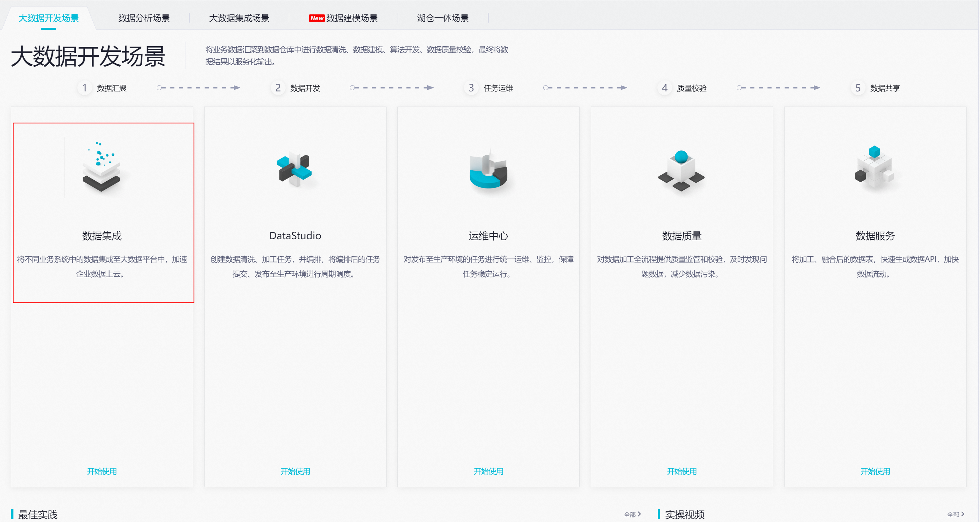The width and height of the screenshot is (980, 522).
Task: Click 开始使用 under 数据质量 card
Action: [x=681, y=471]
